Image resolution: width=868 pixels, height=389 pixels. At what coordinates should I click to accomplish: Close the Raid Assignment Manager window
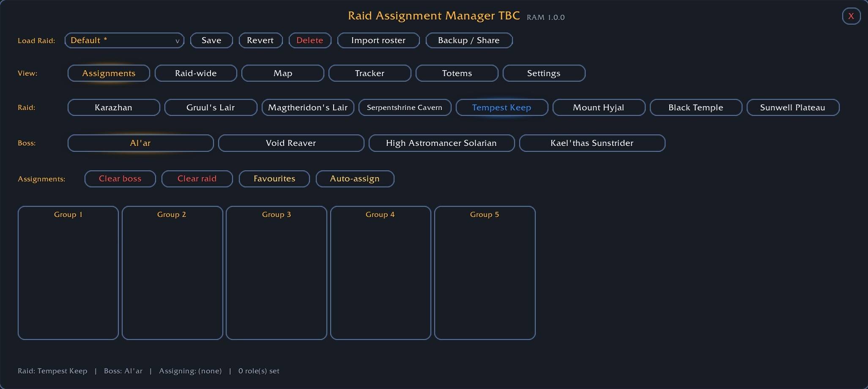pos(851,16)
